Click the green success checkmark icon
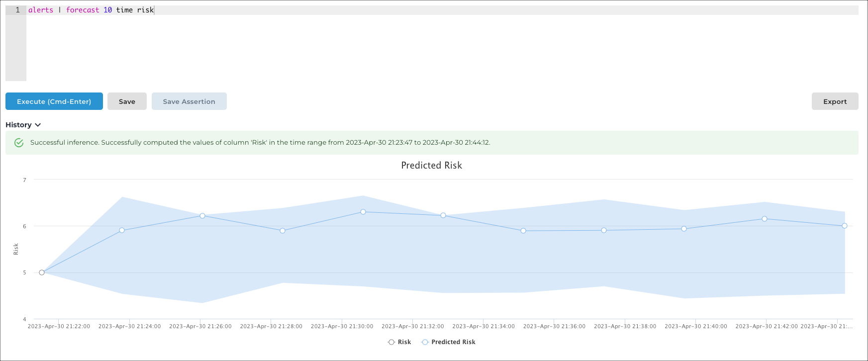868x361 pixels. [x=19, y=143]
